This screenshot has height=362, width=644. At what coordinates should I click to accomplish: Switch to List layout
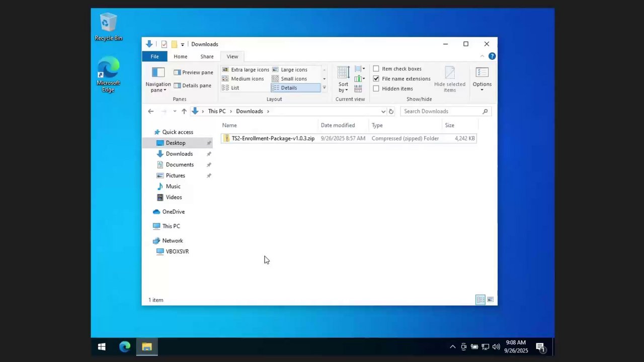tap(230, 88)
